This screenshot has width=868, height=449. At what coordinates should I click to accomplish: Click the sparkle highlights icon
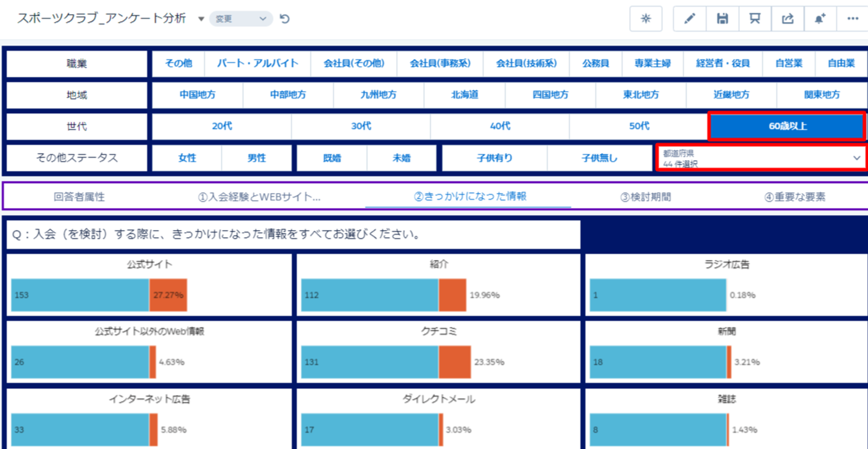[x=645, y=19]
